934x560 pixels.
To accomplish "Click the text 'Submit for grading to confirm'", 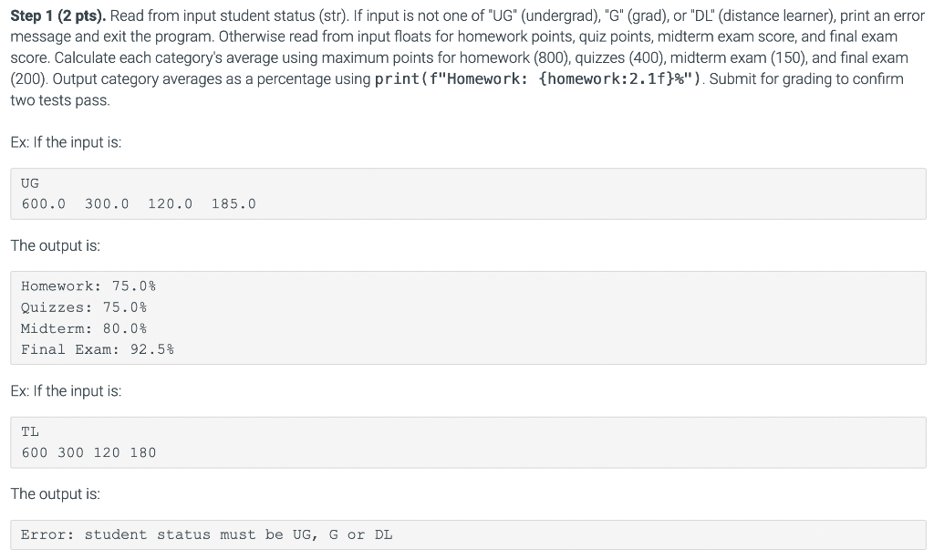I will (x=806, y=78).
